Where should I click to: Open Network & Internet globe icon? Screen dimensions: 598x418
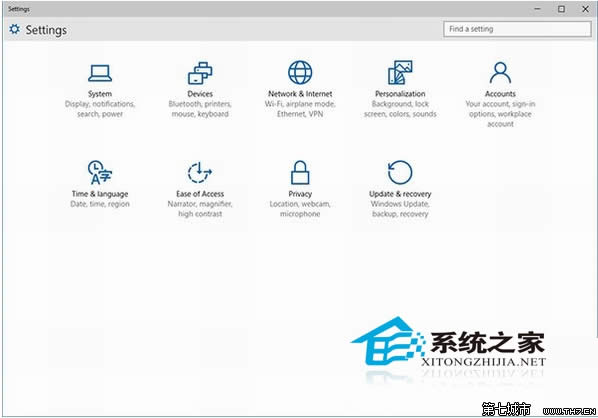[x=300, y=72]
